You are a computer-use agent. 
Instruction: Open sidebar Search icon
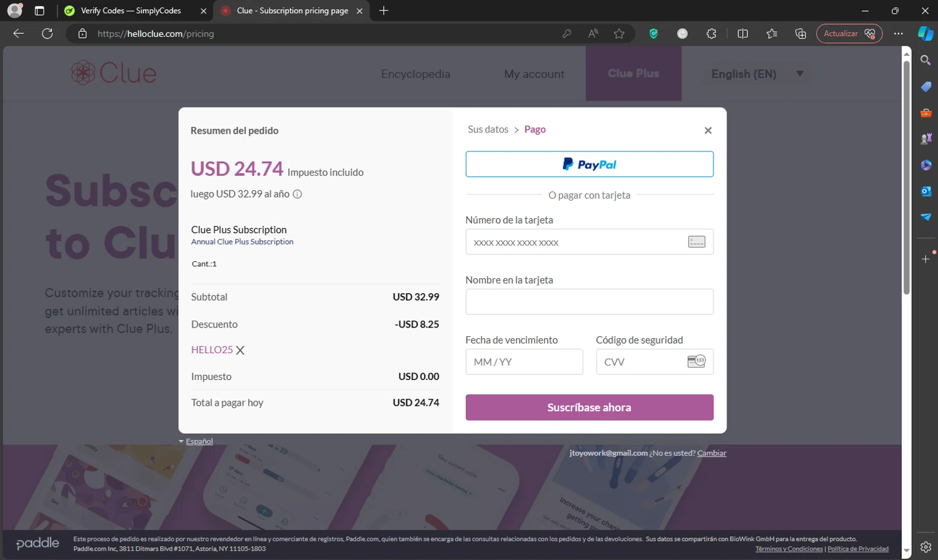coord(926,61)
